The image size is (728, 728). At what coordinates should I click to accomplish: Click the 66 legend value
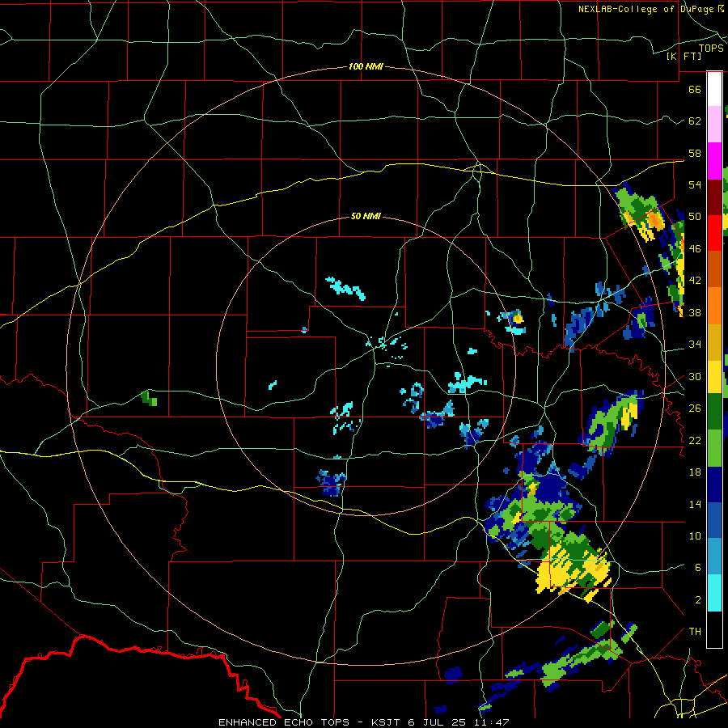click(x=695, y=89)
